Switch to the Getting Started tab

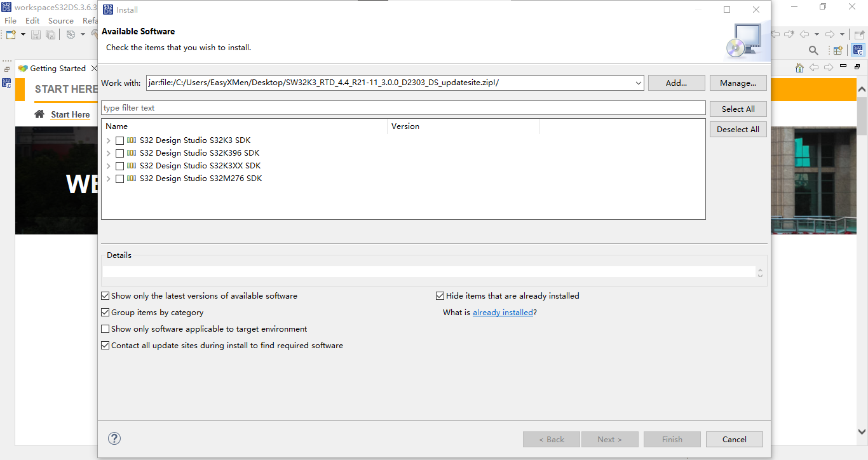tap(58, 69)
